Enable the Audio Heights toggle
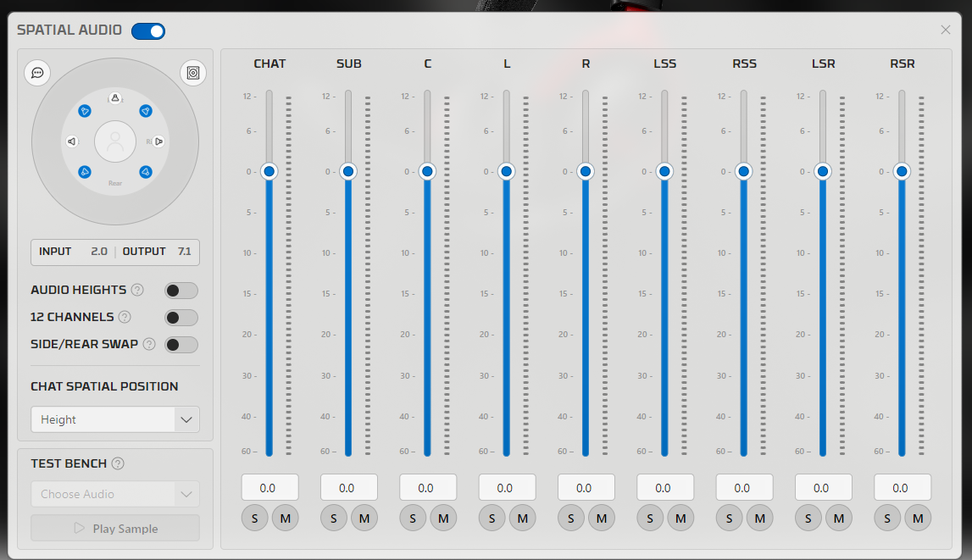This screenshot has height=560, width=972. pyautogui.click(x=181, y=291)
